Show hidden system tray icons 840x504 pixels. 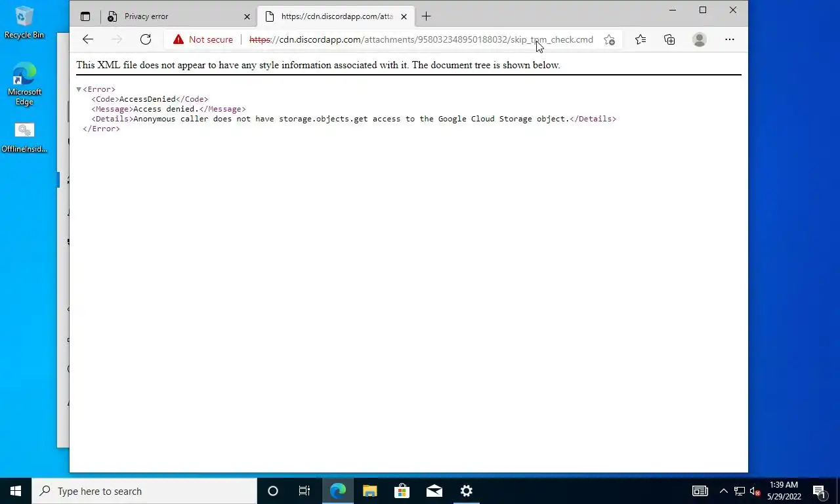(724, 491)
